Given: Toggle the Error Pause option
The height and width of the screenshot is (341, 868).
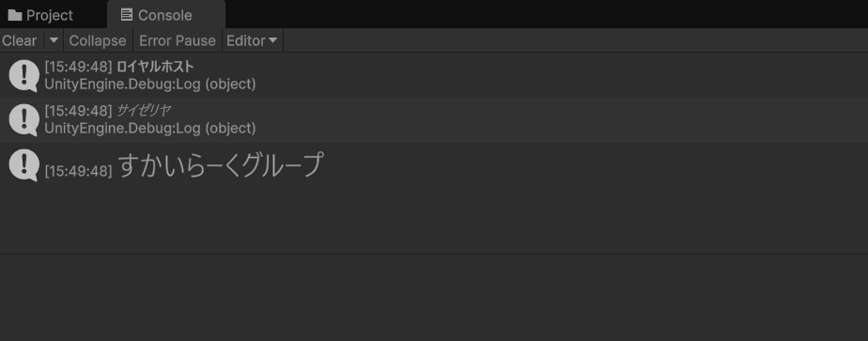Looking at the screenshot, I should click(x=178, y=41).
